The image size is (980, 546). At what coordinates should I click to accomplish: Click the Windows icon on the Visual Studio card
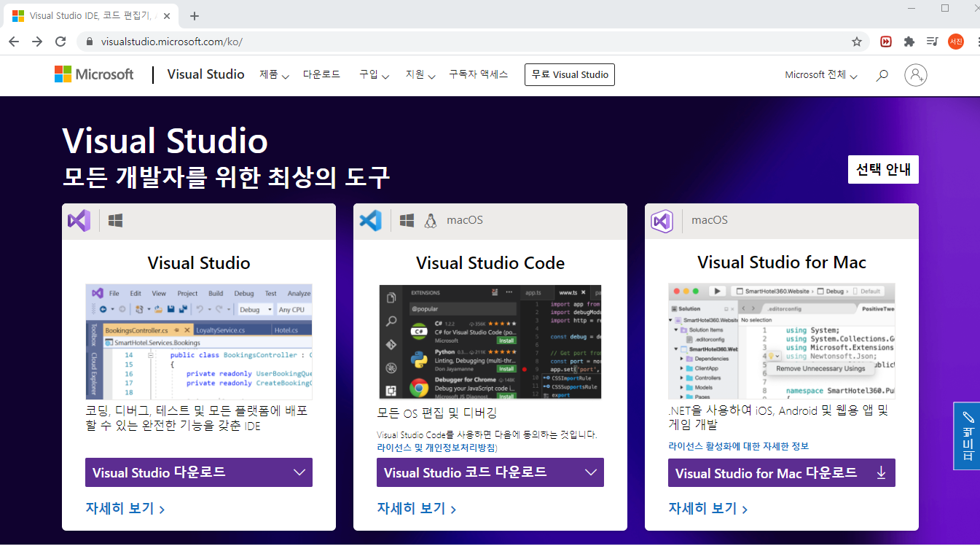[x=115, y=220]
